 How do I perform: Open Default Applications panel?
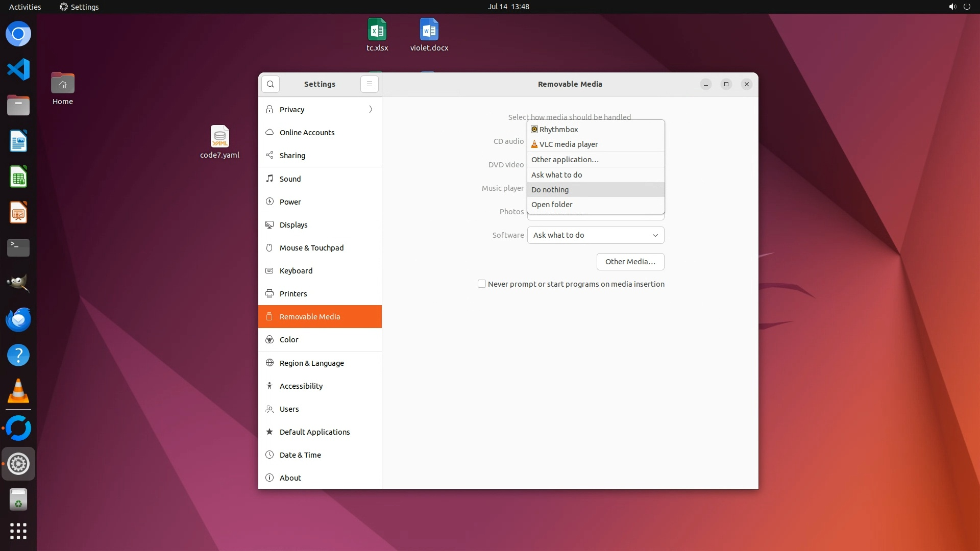coord(314,432)
